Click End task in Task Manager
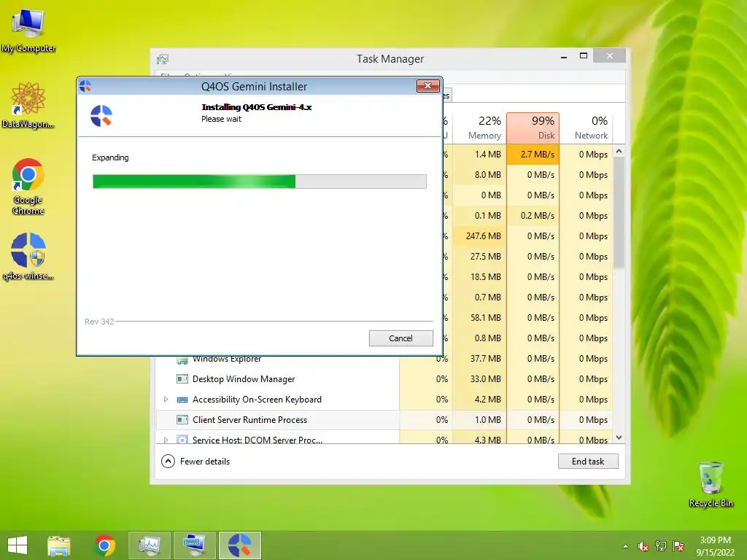This screenshot has height=560, width=747. 588,461
